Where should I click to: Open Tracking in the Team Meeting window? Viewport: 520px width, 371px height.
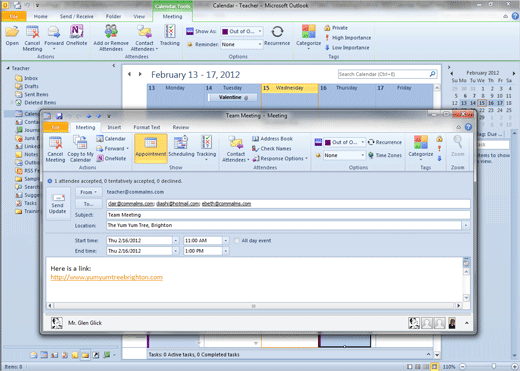[206, 148]
